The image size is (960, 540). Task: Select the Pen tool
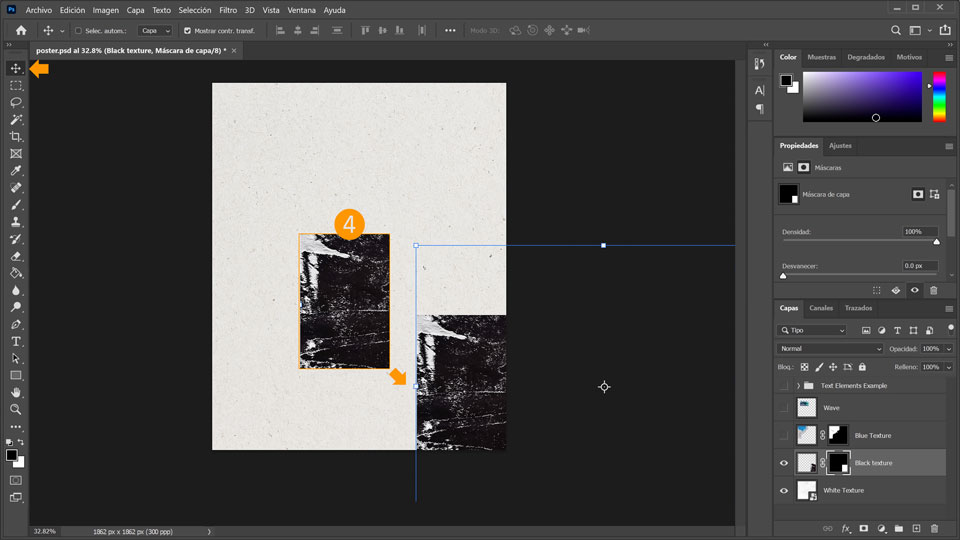(16, 324)
